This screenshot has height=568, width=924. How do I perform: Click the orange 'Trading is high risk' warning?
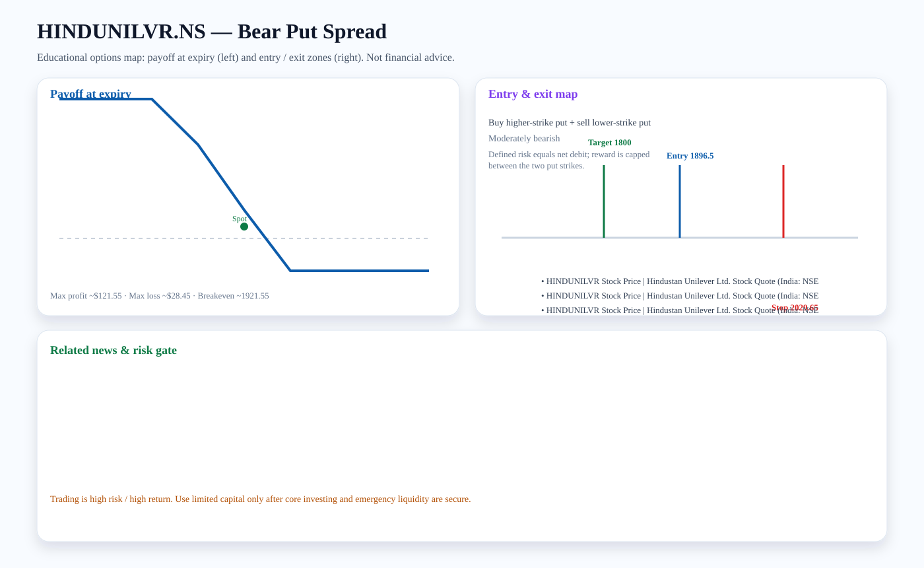261,499
